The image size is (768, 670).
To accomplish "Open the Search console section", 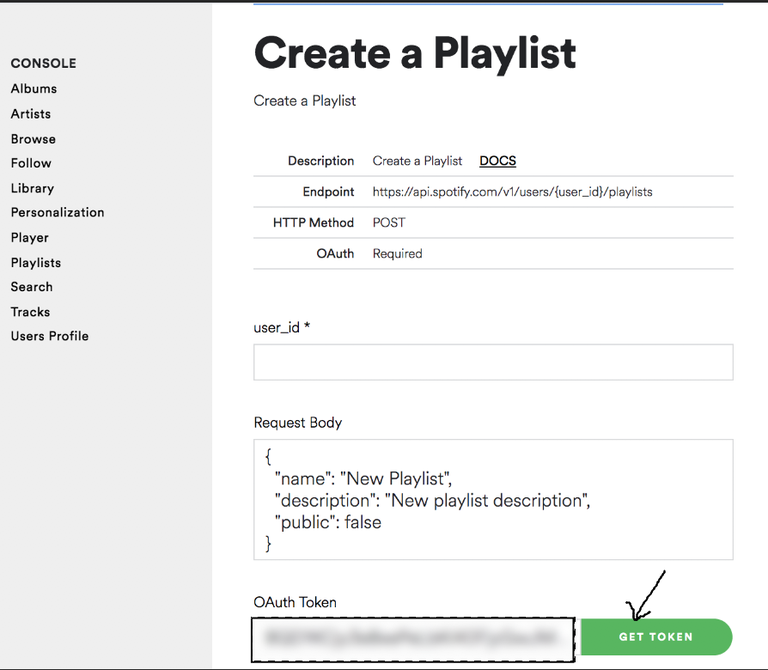I will point(32,287).
